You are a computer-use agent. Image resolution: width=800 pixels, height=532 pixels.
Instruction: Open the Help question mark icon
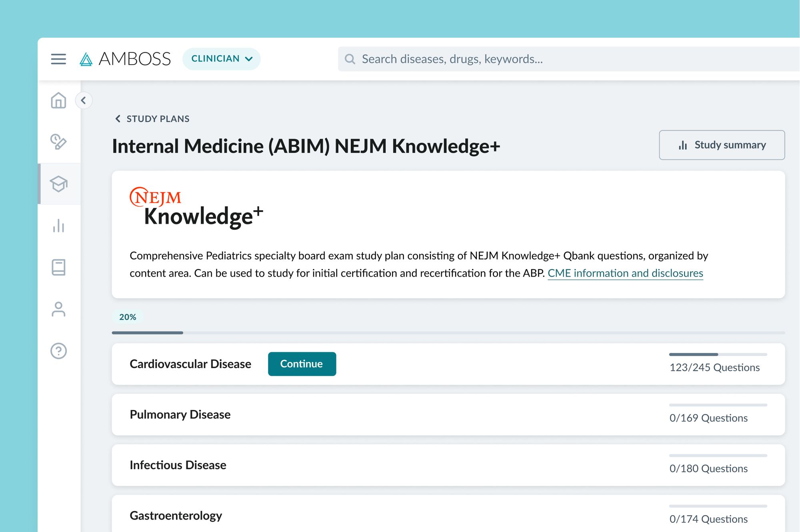click(x=58, y=351)
